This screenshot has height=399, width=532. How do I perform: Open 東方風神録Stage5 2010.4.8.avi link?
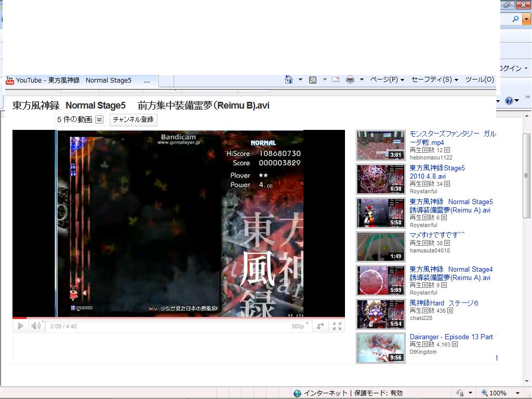tap(437, 172)
